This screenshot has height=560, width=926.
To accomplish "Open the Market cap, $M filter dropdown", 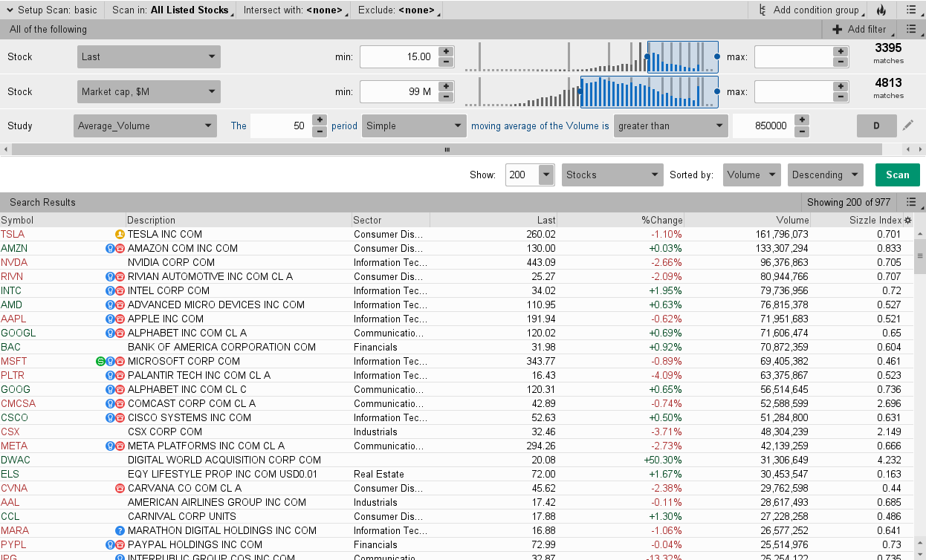I will tap(149, 91).
